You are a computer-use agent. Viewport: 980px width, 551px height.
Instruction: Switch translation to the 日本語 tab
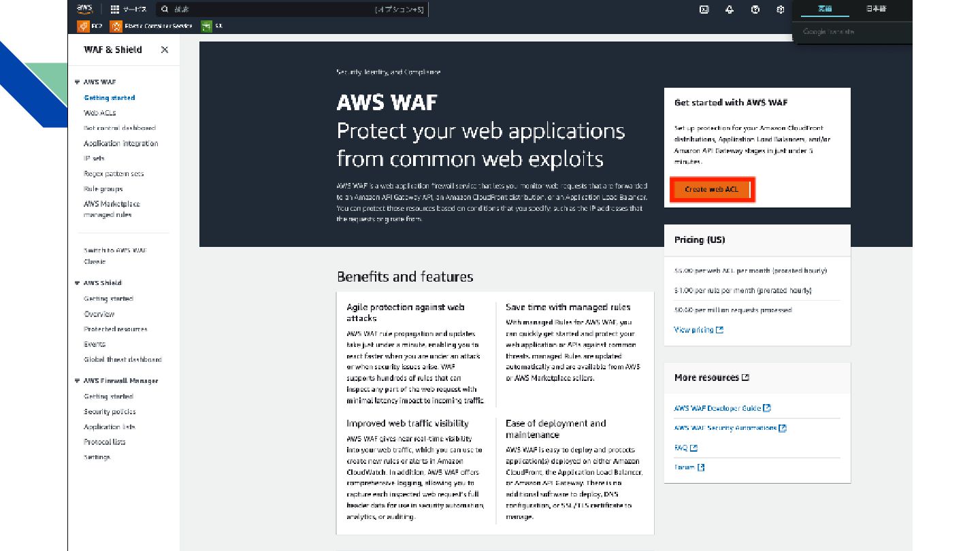pos(876,9)
